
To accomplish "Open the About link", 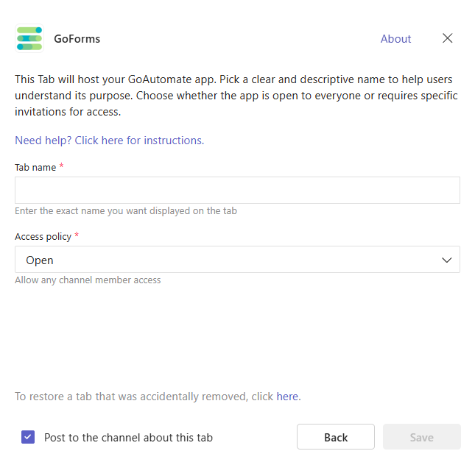I will 395,39.
